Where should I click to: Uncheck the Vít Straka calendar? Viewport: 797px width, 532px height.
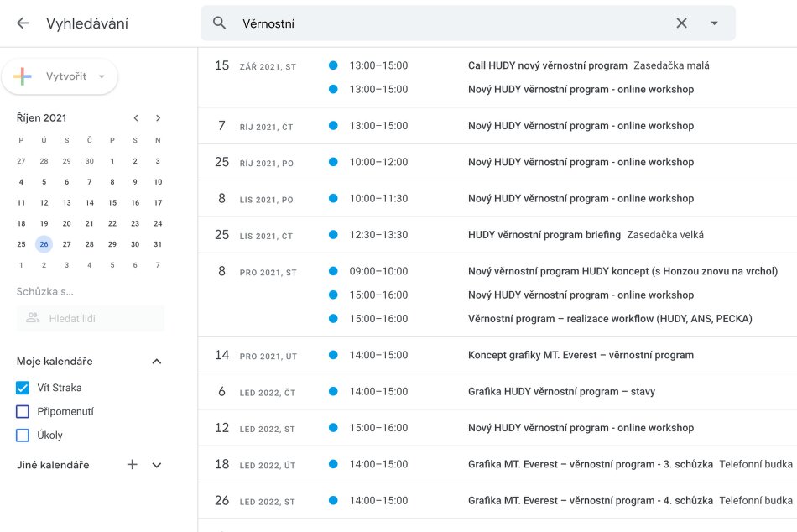tap(23, 388)
